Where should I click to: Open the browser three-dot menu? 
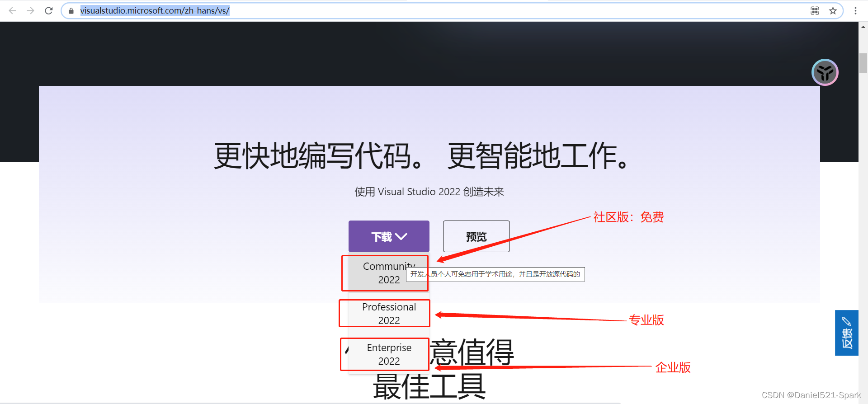tap(855, 11)
